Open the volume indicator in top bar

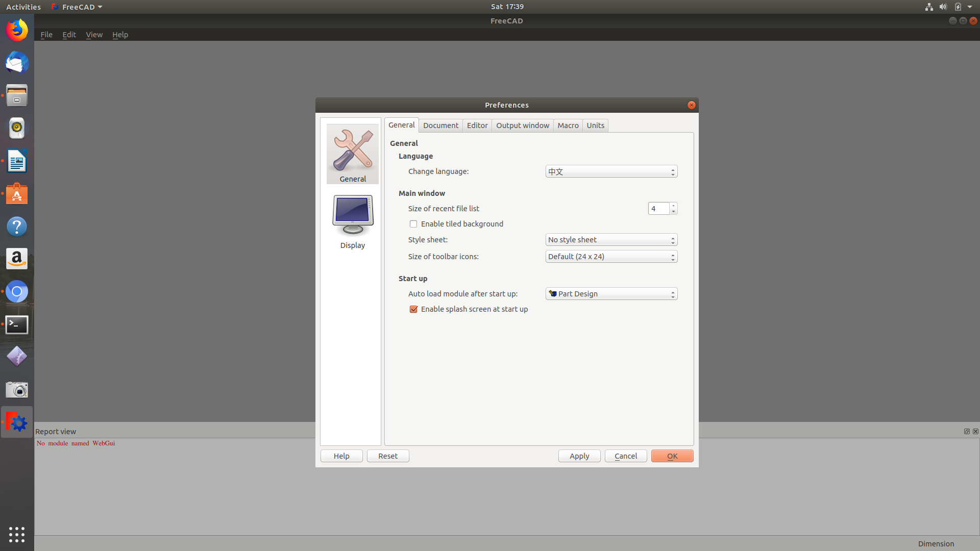pos(943,7)
